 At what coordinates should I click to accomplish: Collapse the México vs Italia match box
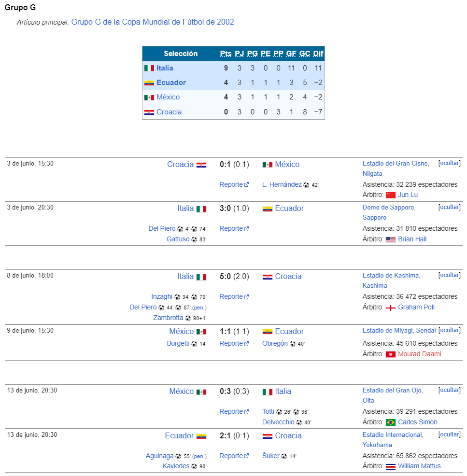tap(450, 390)
